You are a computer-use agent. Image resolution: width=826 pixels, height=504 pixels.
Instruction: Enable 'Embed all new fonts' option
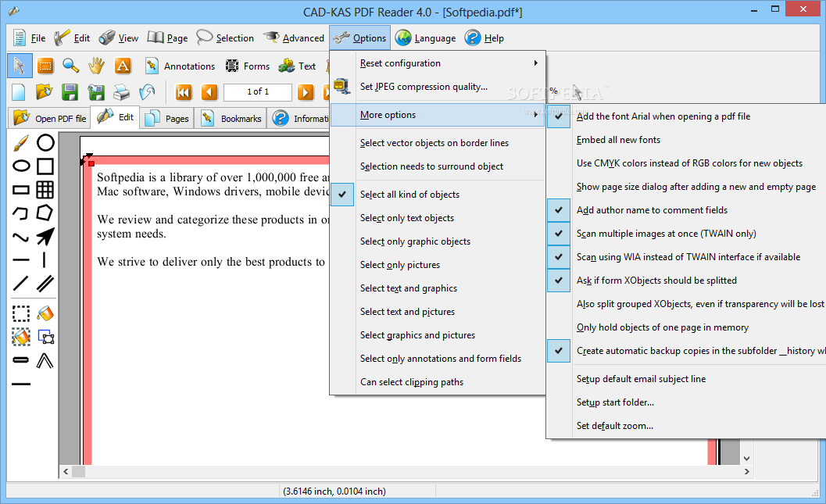tap(686, 140)
